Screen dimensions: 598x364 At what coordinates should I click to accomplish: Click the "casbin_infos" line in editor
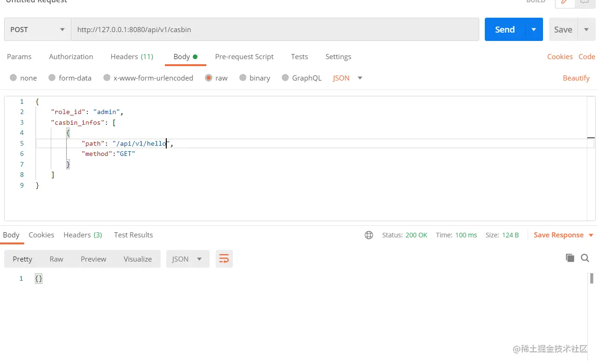(x=83, y=122)
